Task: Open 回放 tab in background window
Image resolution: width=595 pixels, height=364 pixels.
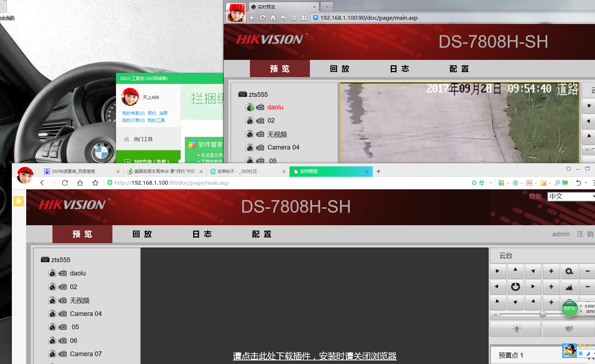Action: (x=340, y=69)
